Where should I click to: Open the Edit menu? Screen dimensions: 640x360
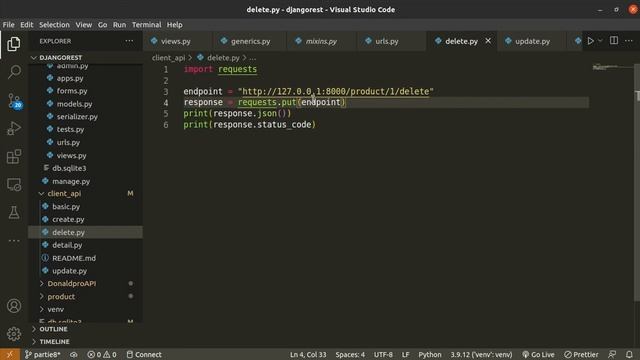(27, 24)
